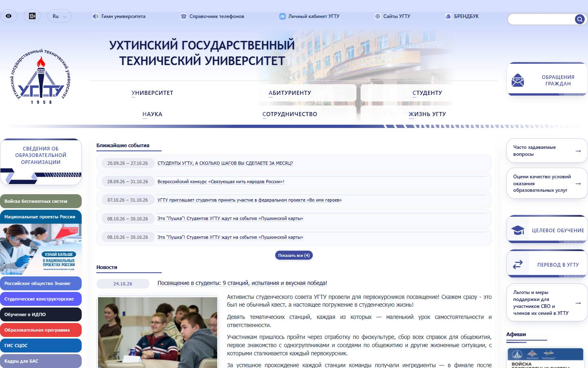The height and width of the screenshot is (368, 588).
Task: Click the БРЕНДБУК book icon
Action: [x=448, y=16]
